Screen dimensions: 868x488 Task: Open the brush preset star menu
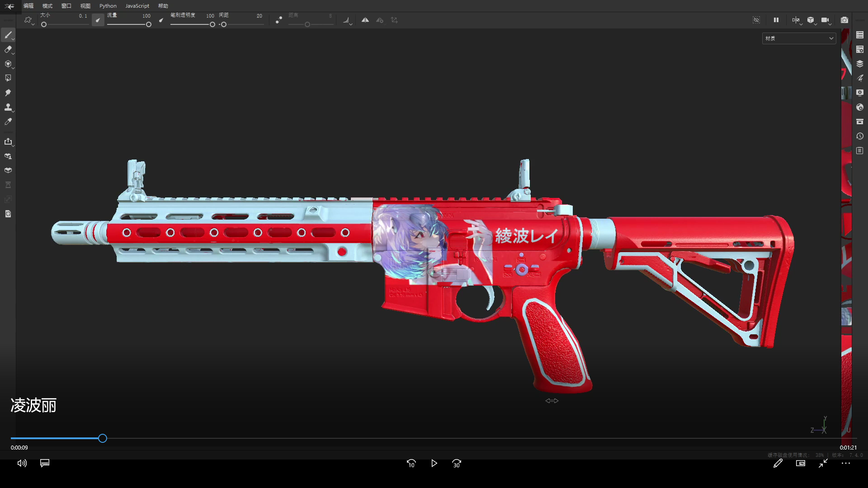28,20
